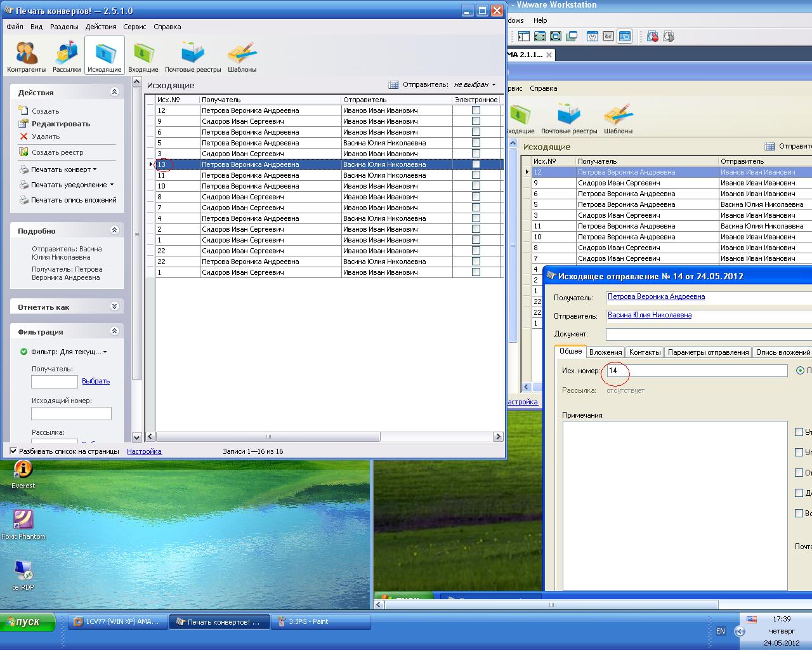Open the Сервис menu
This screenshot has height=650, width=812.
(x=134, y=27)
